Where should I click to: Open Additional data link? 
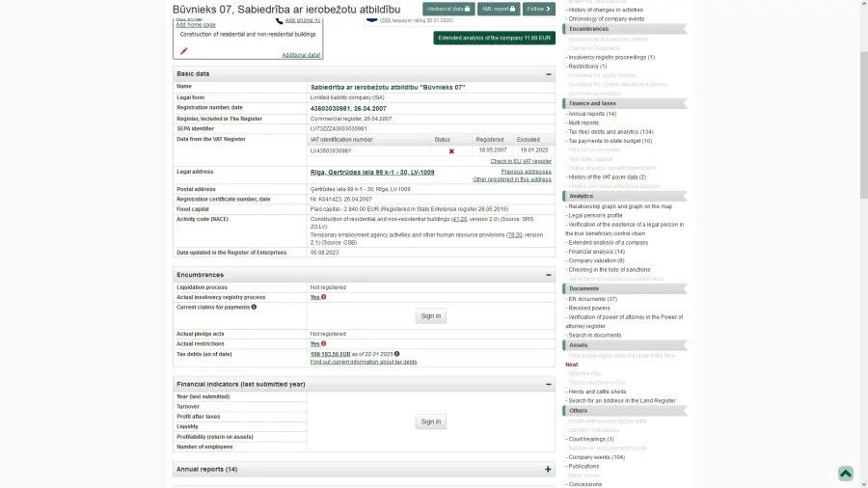301,55
